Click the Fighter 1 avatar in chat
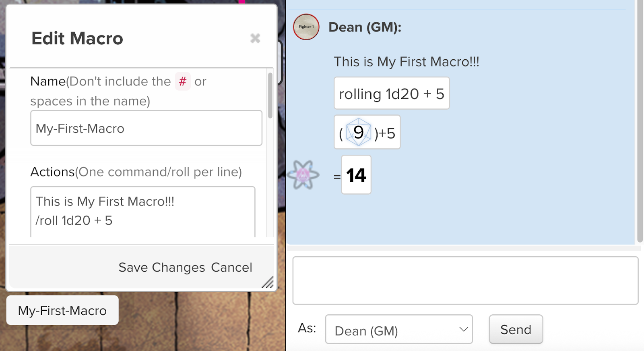The image size is (644, 351). [306, 27]
